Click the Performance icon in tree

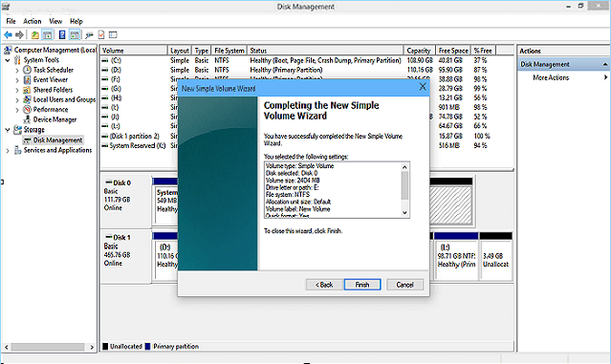[27, 110]
